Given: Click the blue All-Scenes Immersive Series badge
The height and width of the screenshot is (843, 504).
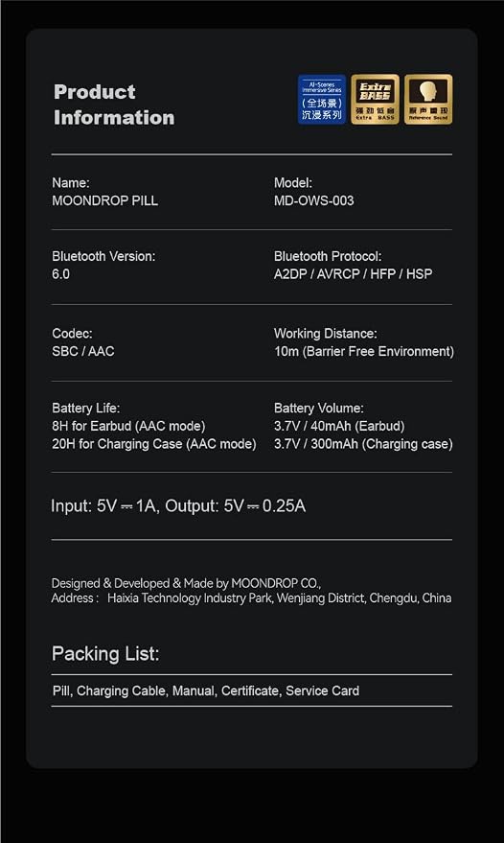Looking at the screenshot, I should [322, 100].
